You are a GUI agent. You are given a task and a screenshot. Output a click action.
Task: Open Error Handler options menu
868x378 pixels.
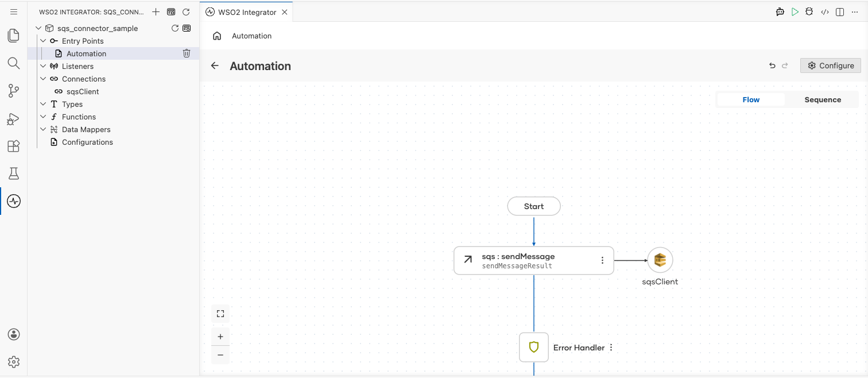click(x=611, y=348)
